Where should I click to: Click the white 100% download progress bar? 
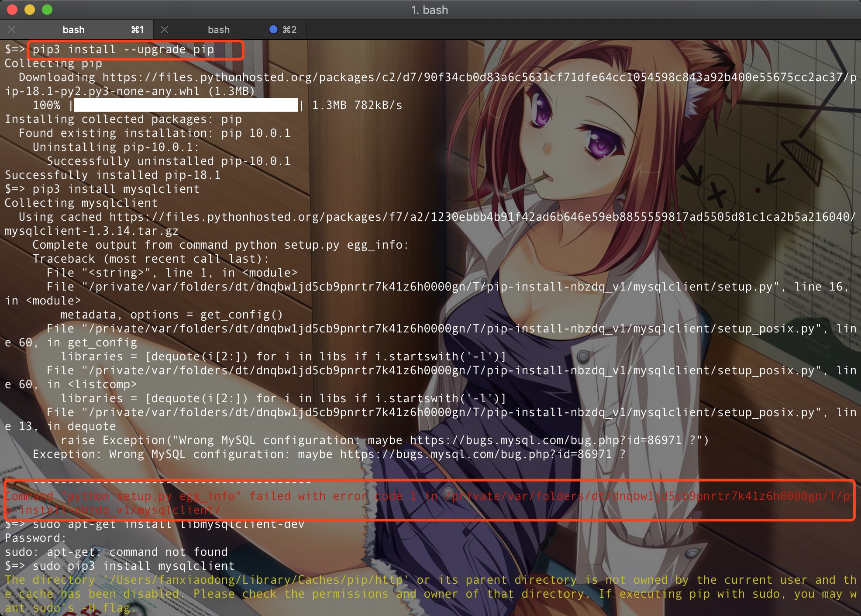[x=186, y=105]
